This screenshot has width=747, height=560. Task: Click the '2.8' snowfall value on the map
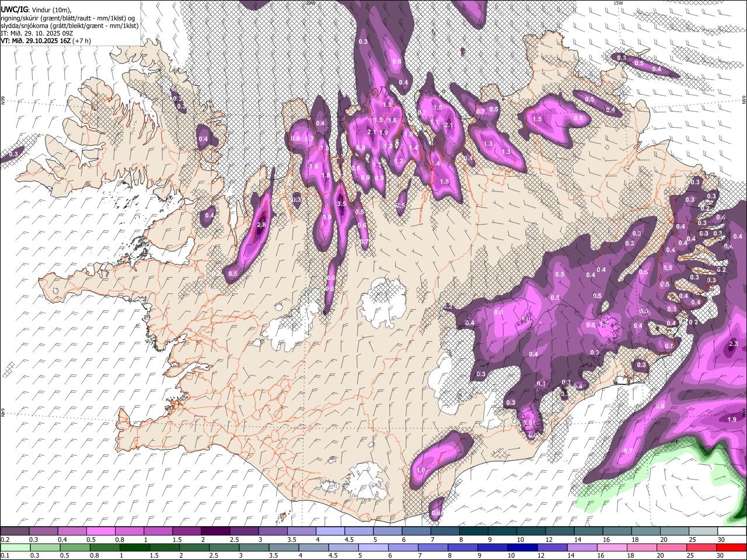(x=261, y=225)
